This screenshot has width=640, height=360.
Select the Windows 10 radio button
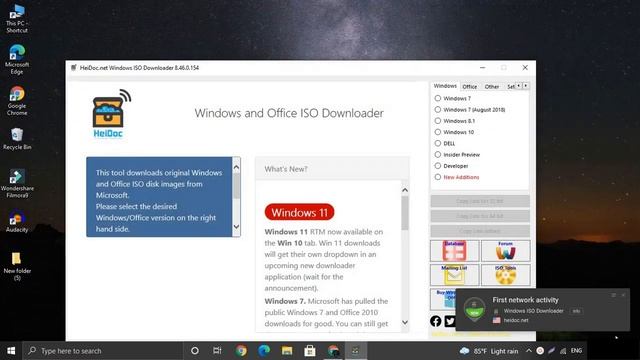[438, 132]
